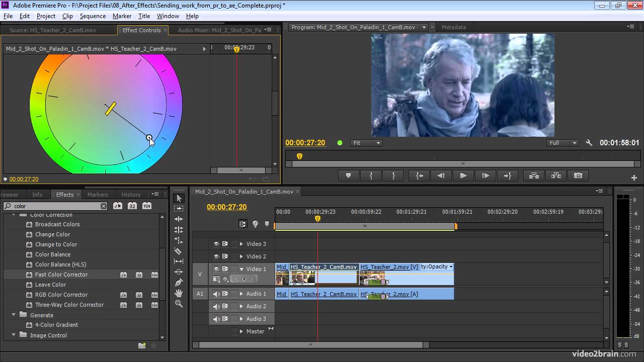Mute Audio 2 track speaker
Image resolution: width=644 pixels, height=362 pixels.
[x=216, y=306]
